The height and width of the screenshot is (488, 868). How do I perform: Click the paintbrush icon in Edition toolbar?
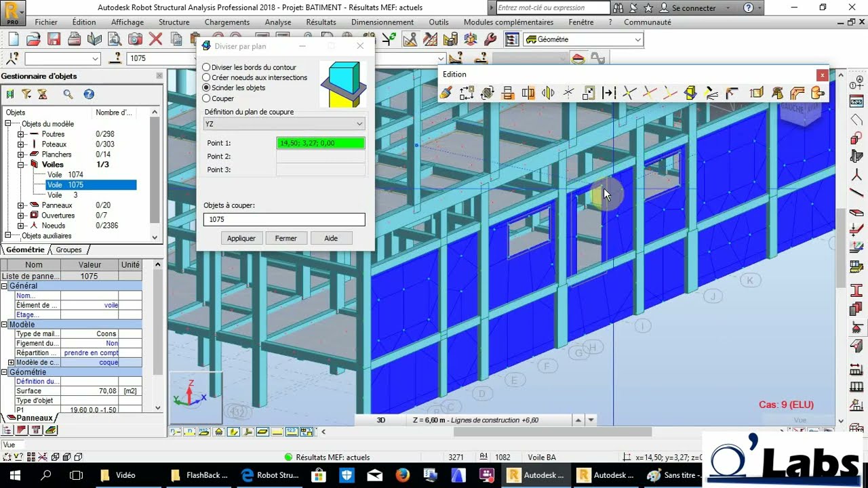click(446, 93)
